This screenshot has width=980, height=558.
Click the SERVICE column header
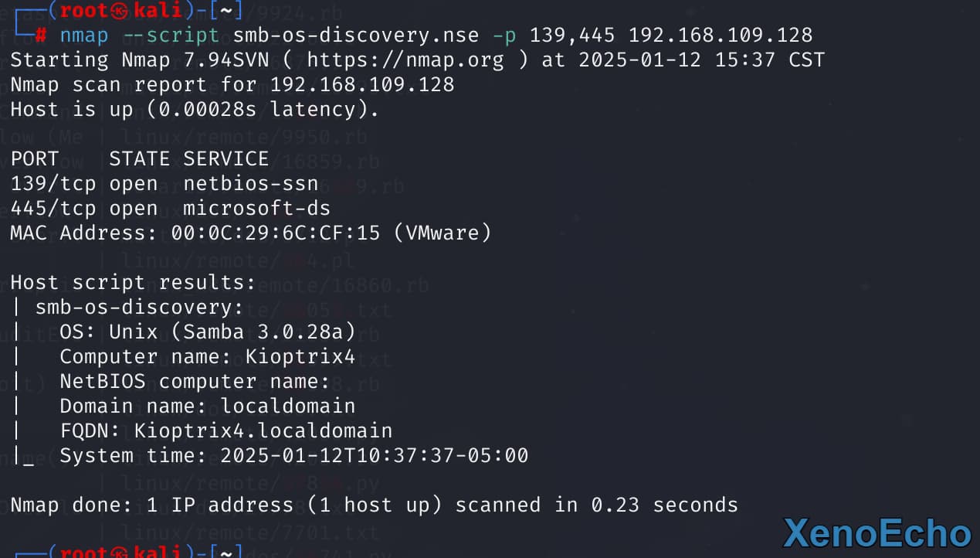226,159
